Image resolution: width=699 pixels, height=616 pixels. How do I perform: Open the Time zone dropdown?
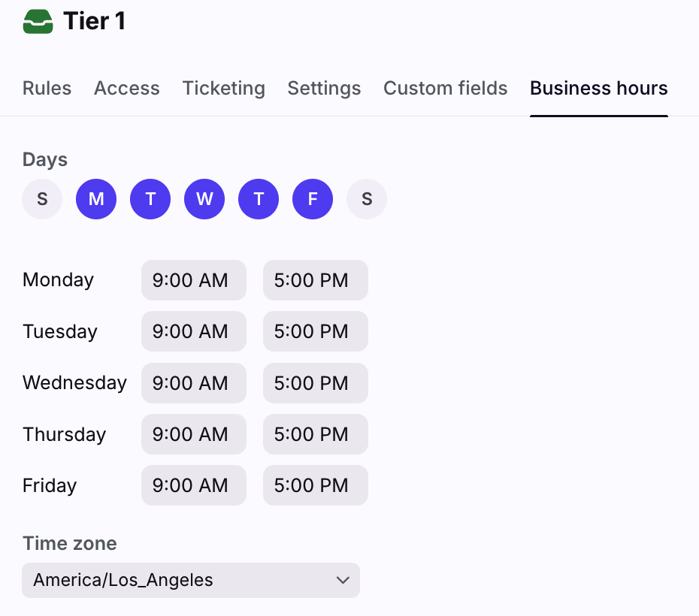[191, 580]
